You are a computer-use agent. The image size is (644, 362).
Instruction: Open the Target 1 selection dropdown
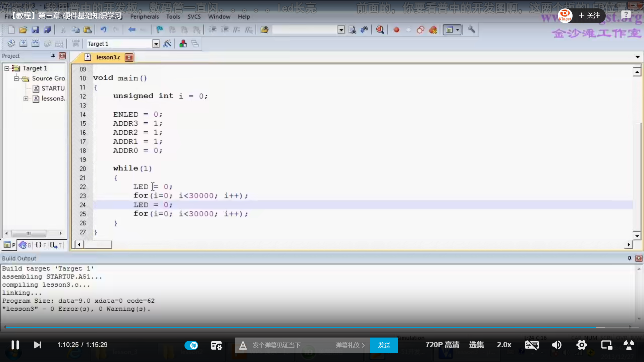click(x=156, y=44)
